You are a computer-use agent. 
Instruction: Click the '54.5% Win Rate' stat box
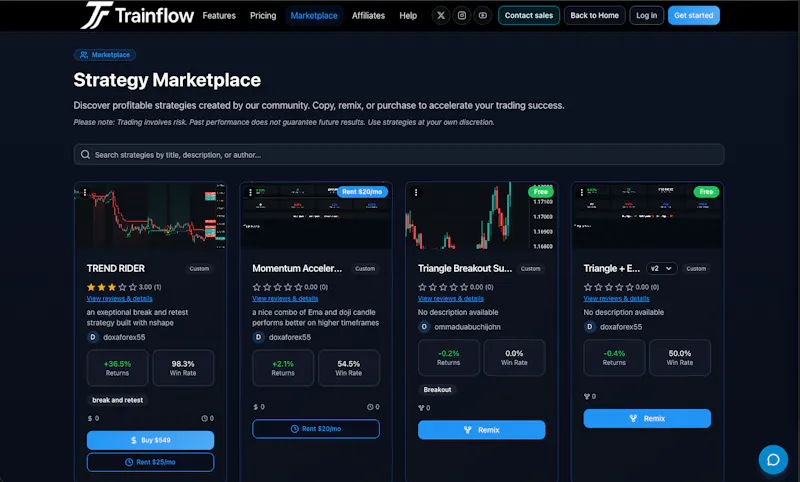[x=348, y=368]
